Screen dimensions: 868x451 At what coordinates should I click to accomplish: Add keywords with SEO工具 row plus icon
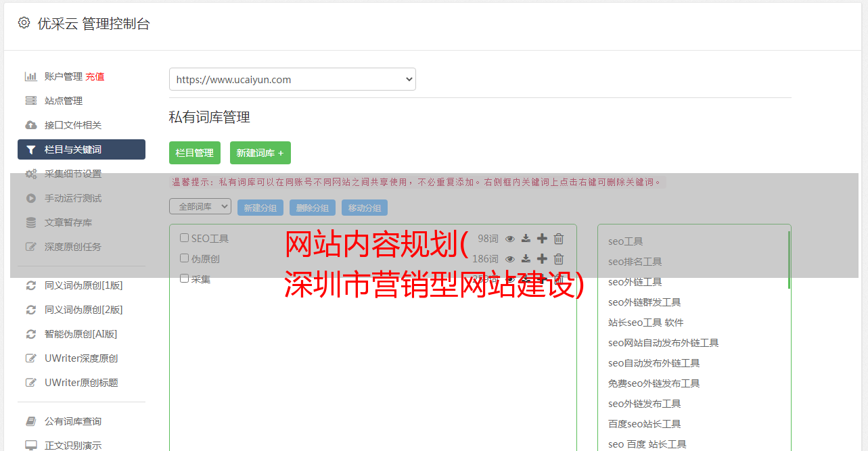(x=542, y=239)
